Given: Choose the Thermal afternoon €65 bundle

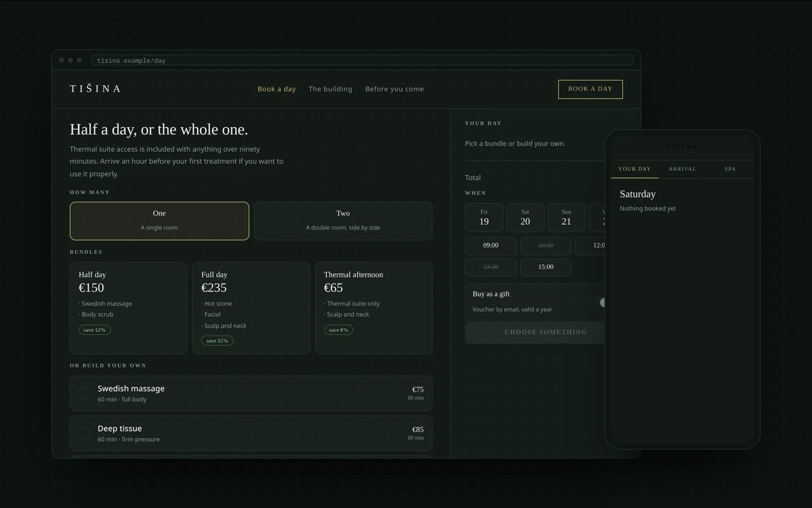Looking at the screenshot, I should coord(374,308).
